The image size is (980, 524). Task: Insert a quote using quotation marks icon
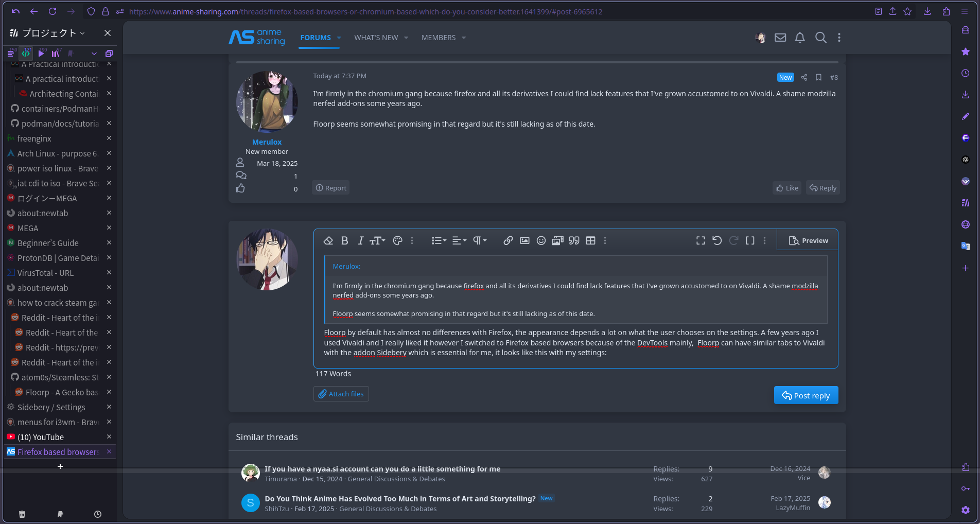tap(574, 240)
